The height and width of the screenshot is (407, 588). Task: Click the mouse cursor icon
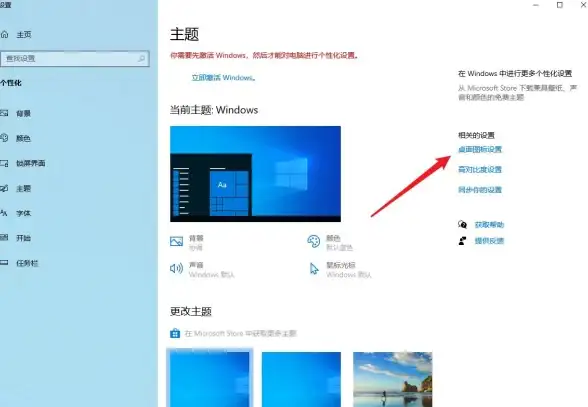tap(314, 269)
